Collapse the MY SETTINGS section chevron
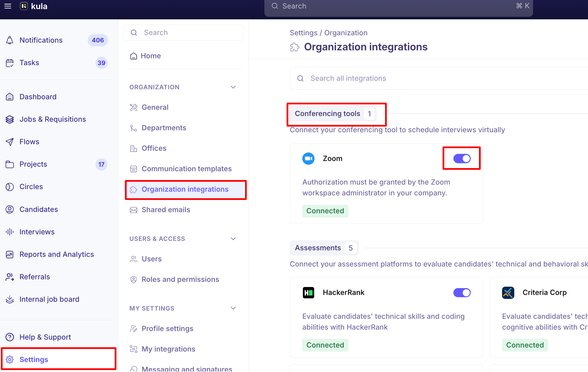The width and height of the screenshot is (588, 372). 233,308
